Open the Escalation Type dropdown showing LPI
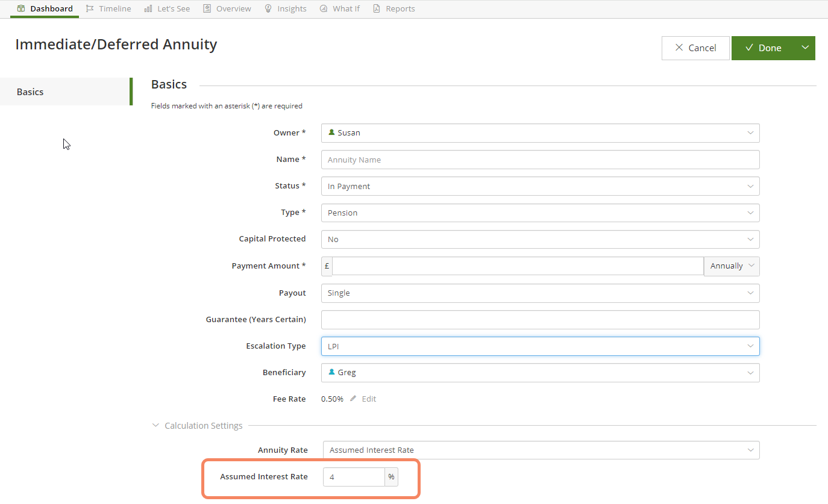This screenshot has height=504, width=828. pyautogui.click(x=541, y=346)
